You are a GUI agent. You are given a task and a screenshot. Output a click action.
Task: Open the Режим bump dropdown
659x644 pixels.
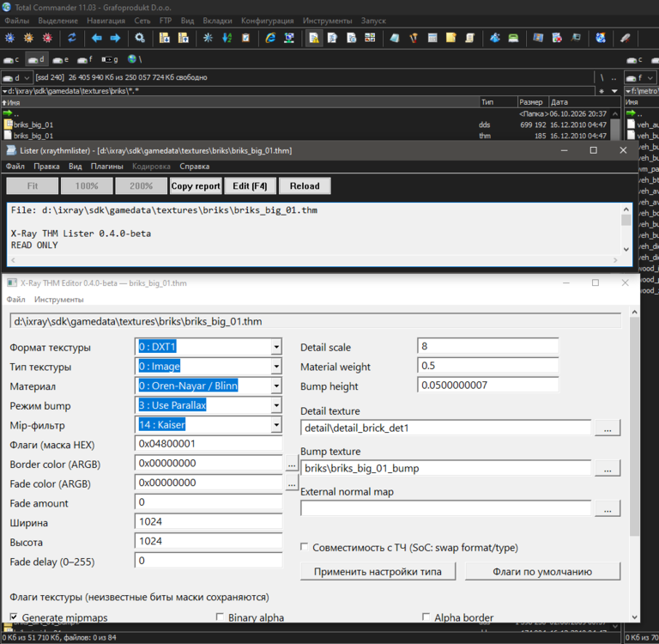click(x=276, y=405)
